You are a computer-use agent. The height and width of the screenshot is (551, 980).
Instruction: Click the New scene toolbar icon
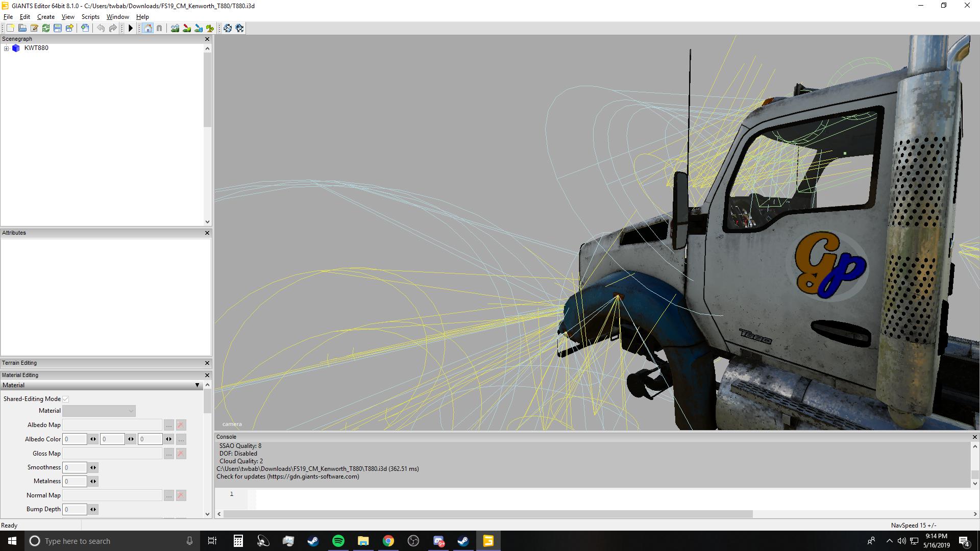[x=10, y=29]
